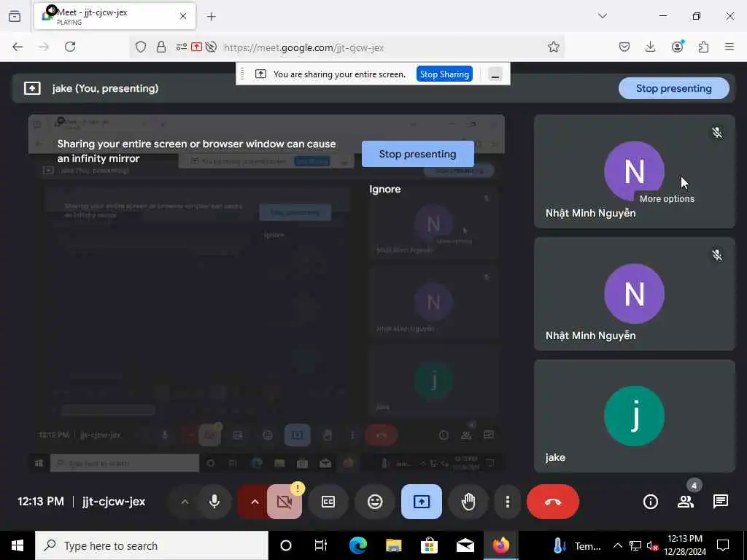Show hidden system tray icons
This screenshot has width=747, height=560.
coord(617,545)
